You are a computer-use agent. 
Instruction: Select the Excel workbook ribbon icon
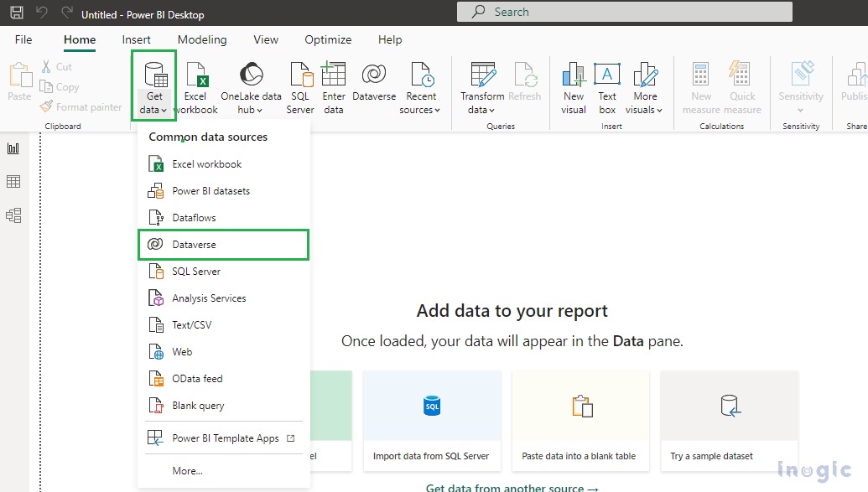click(196, 84)
